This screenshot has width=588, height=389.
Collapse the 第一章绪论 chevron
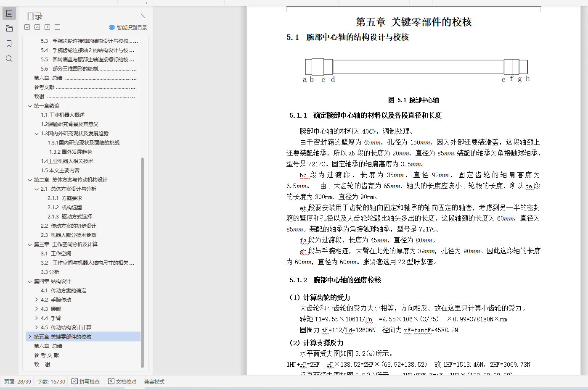pyautogui.click(x=30, y=106)
